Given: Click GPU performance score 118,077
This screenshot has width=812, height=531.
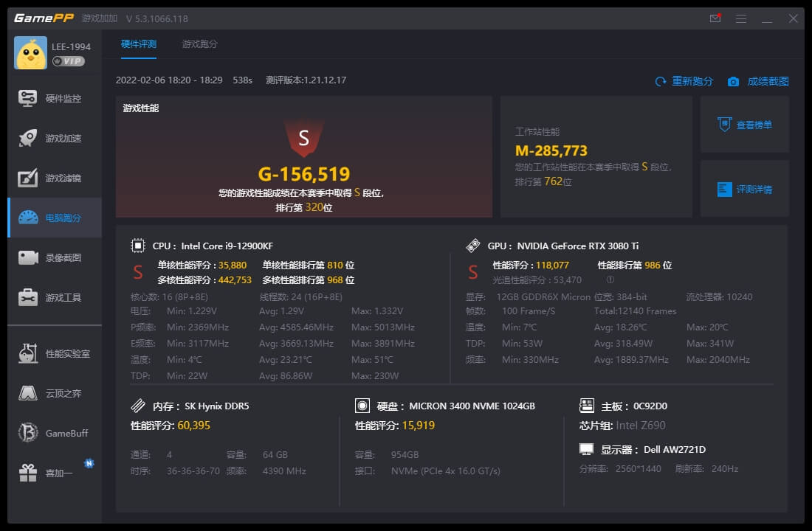Looking at the screenshot, I should click(x=552, y=265).
